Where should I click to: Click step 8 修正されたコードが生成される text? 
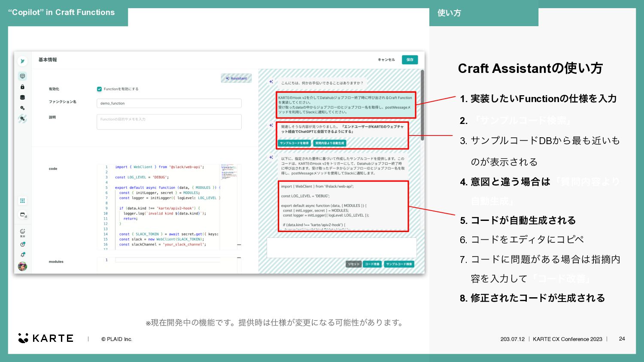coord(538,298)
